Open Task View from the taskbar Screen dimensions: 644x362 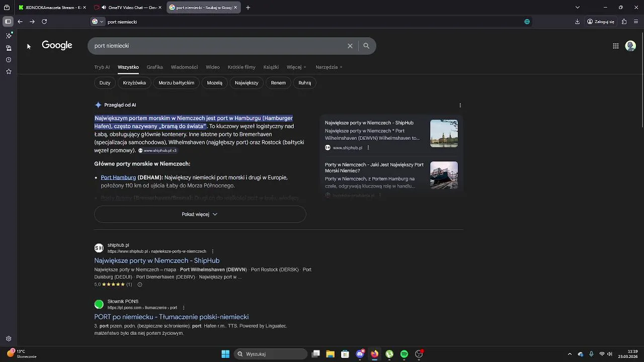pyautogui.click(x=316, y=354)
